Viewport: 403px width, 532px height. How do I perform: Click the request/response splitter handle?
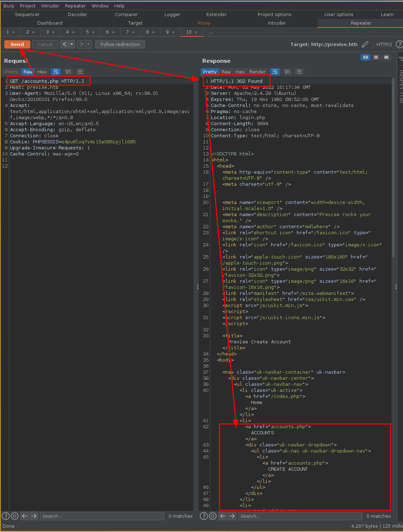tap(198, 287)
